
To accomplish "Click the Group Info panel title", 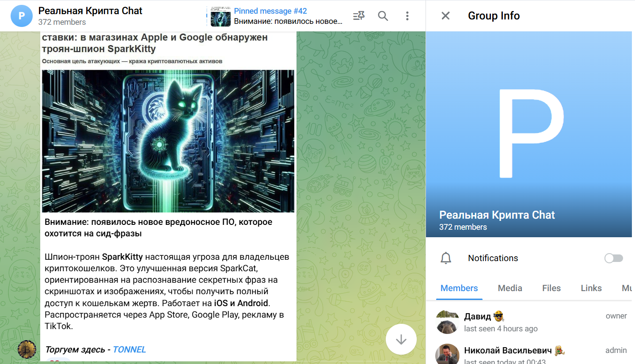I will click(x=494, y=16).
